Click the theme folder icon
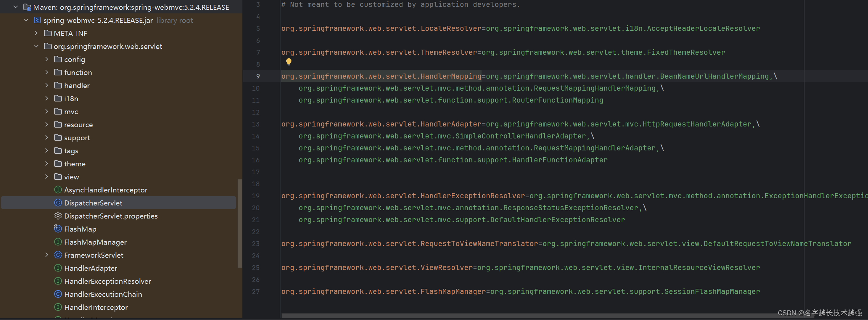This screenshot has height=320, width=868. [58, 164]
